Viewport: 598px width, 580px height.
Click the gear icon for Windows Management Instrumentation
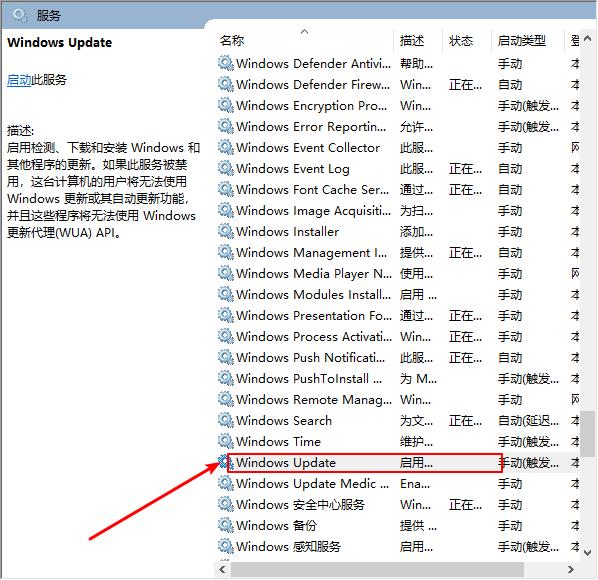(226, 252)
